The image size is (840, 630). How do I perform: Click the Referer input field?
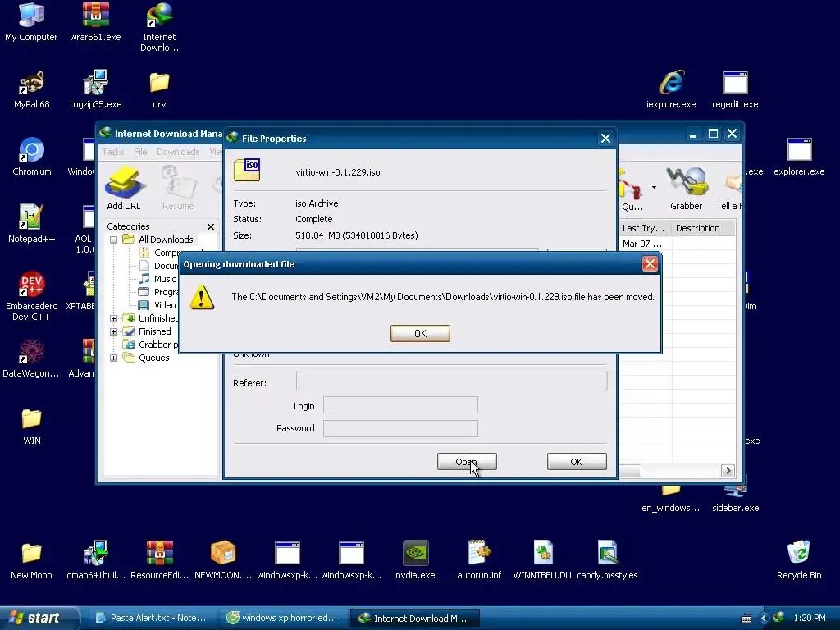point(452,381)
